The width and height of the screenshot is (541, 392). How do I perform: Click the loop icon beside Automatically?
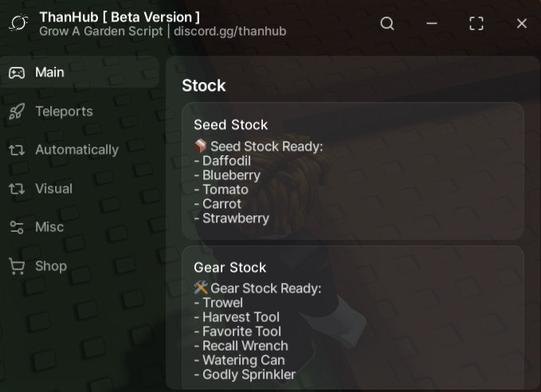pyautogui.click(x=17, y=150)
